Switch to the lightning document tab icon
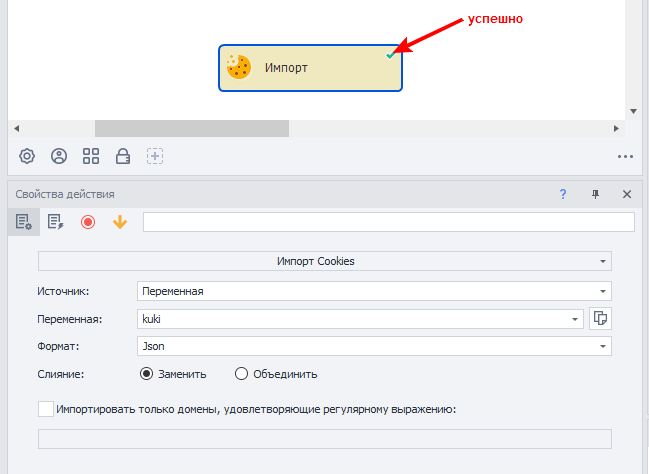 (55, 222)
